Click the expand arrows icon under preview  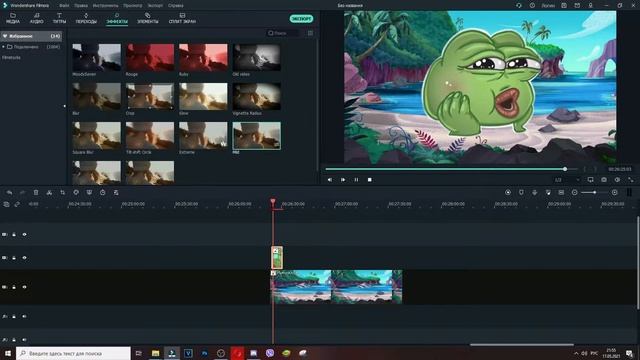click(631, 180)
